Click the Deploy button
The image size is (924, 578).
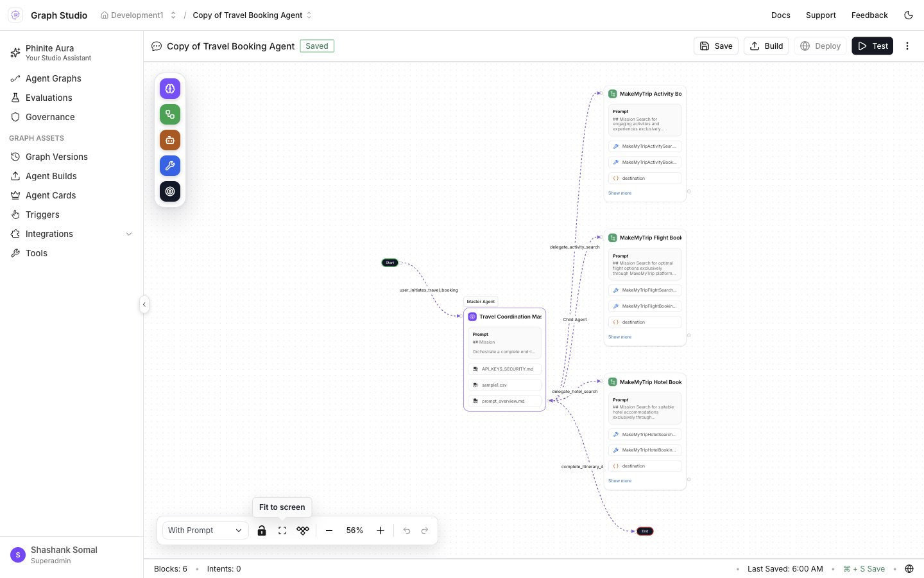coord(820,46)
